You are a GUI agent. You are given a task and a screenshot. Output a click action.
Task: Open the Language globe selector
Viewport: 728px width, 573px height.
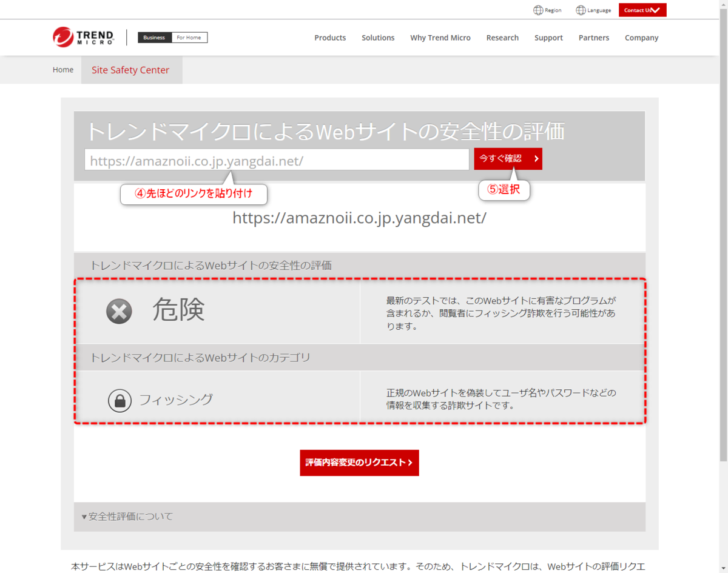tap(593, 10)
